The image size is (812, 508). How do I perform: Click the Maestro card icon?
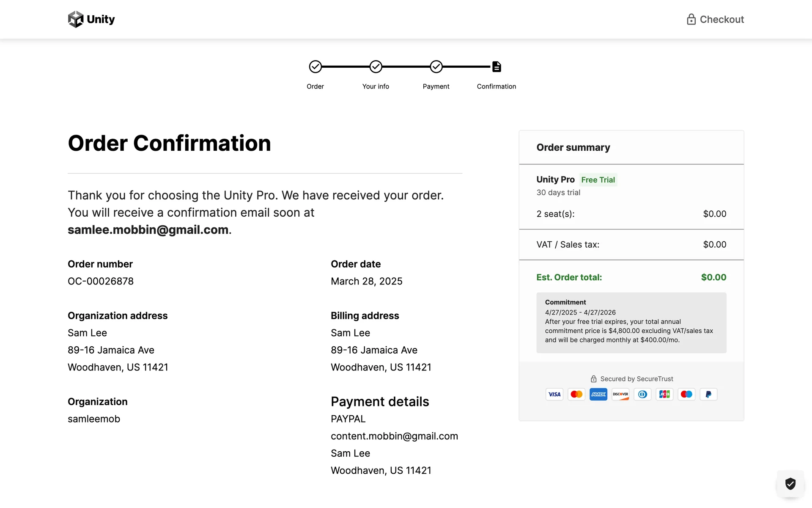686,395
